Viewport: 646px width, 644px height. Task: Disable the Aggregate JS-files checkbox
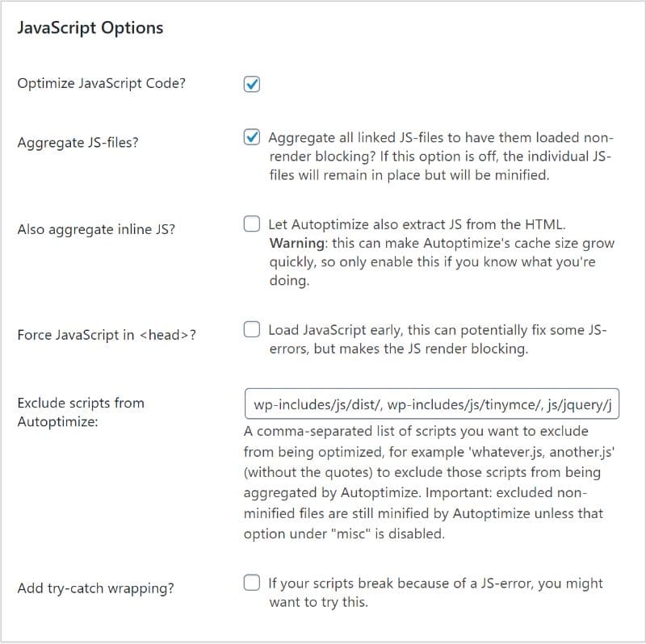252,137
